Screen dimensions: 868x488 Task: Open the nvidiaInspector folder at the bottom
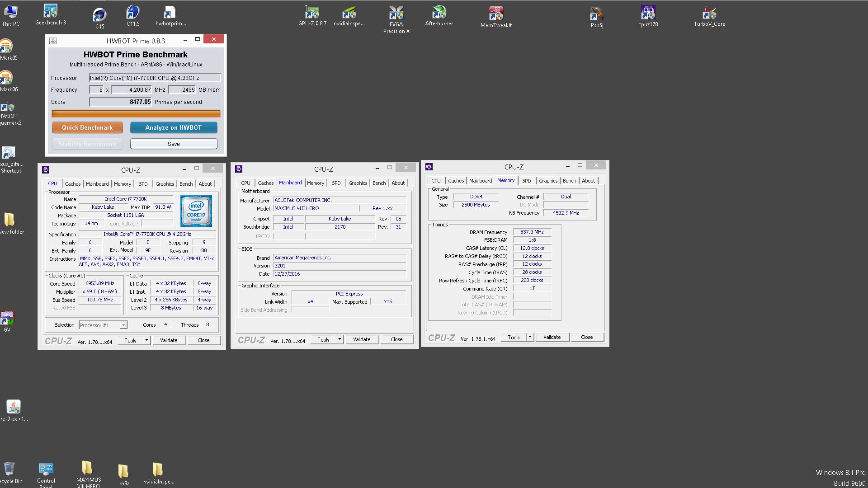(158, 474)
